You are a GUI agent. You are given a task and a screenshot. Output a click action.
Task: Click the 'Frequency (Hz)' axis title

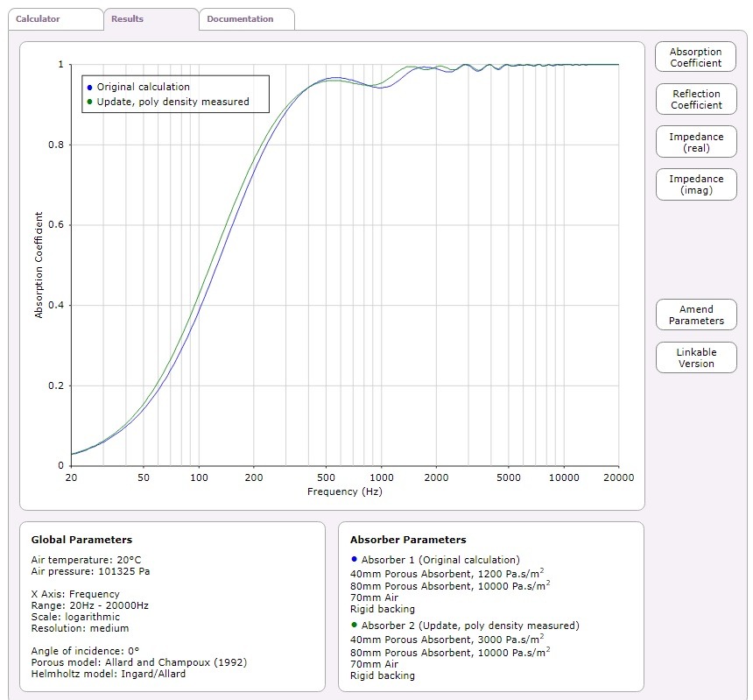(x=345, y=491)
